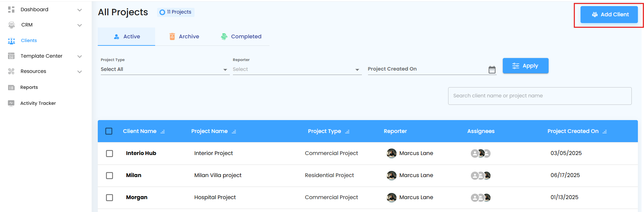Image resolution: width=644 pixels, height=212 pixels.
Task: Sort by Project Type column icon
Action: click(347, 132)
